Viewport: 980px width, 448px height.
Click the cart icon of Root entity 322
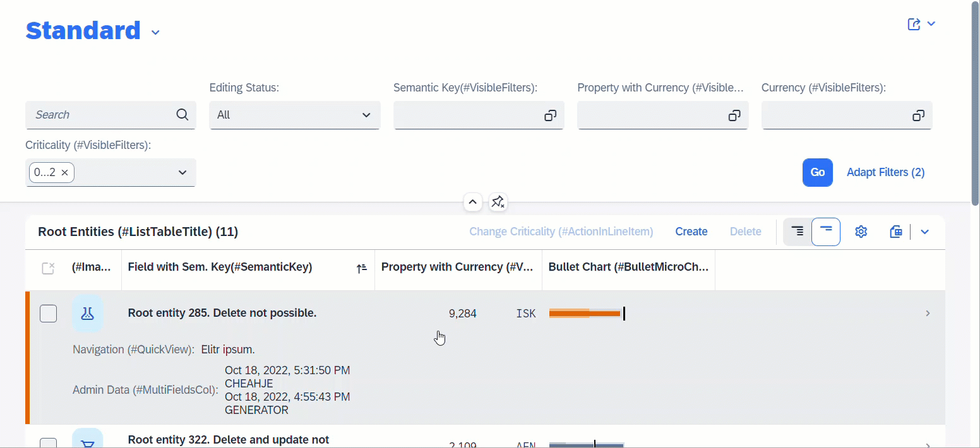pyautogui.click(x=88, y=439)
